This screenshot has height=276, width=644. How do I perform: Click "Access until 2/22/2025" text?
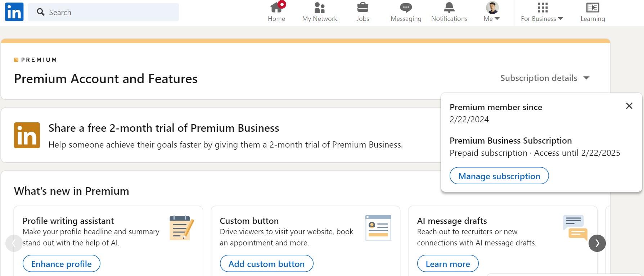tap(577, 153)
